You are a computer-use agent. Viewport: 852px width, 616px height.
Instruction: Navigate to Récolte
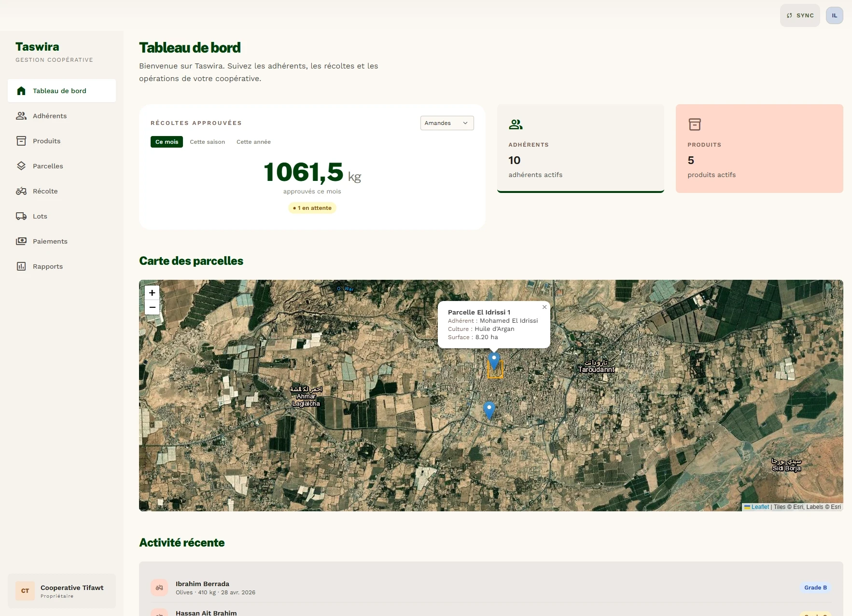click(62, 191)
